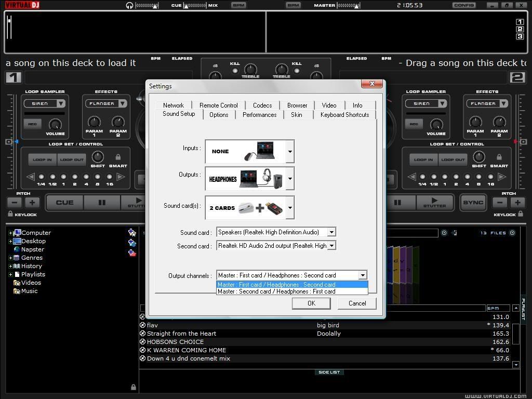The image size is (532, 399).
Task: Switch to the Performances tab
Action: (260, 115)
